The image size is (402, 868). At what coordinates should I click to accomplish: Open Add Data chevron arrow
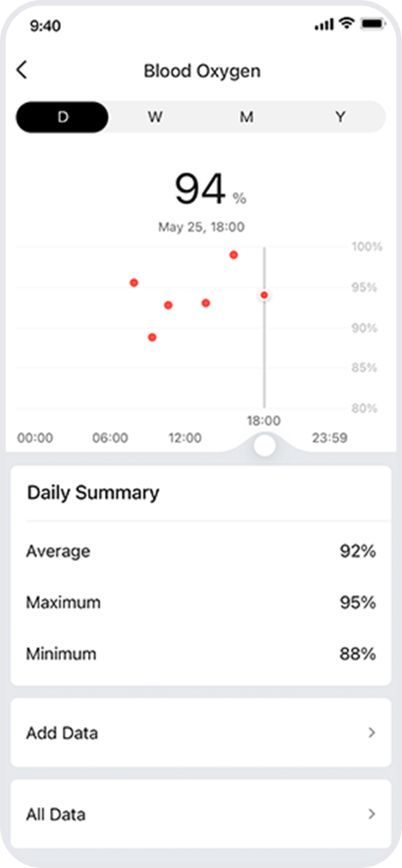372,733
